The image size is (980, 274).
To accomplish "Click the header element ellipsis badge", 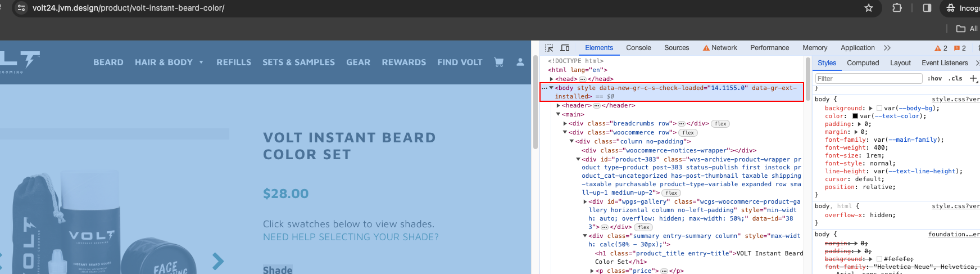I will pyautogui.click(x=597, y=106).
